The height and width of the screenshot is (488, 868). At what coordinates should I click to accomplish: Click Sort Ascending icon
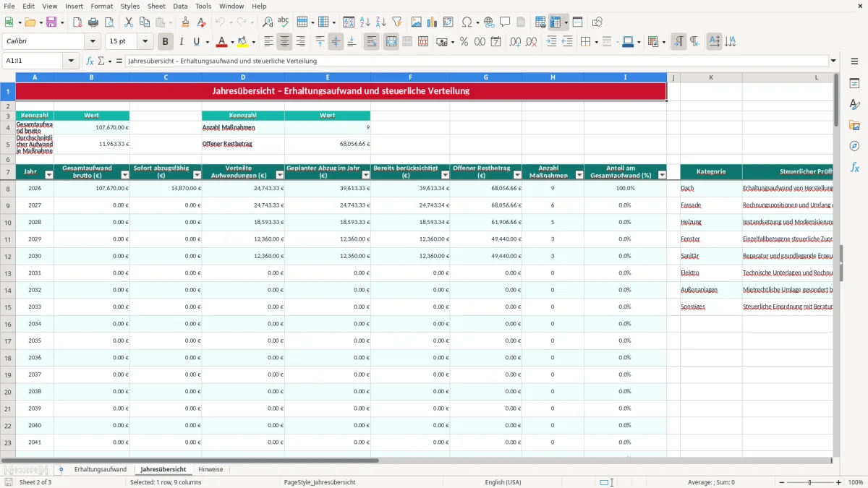[365, 22]
